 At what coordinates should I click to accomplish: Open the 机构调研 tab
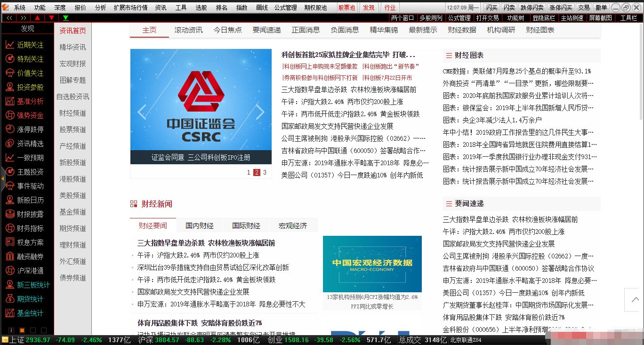pyautogui.click(x=501, y=30)
